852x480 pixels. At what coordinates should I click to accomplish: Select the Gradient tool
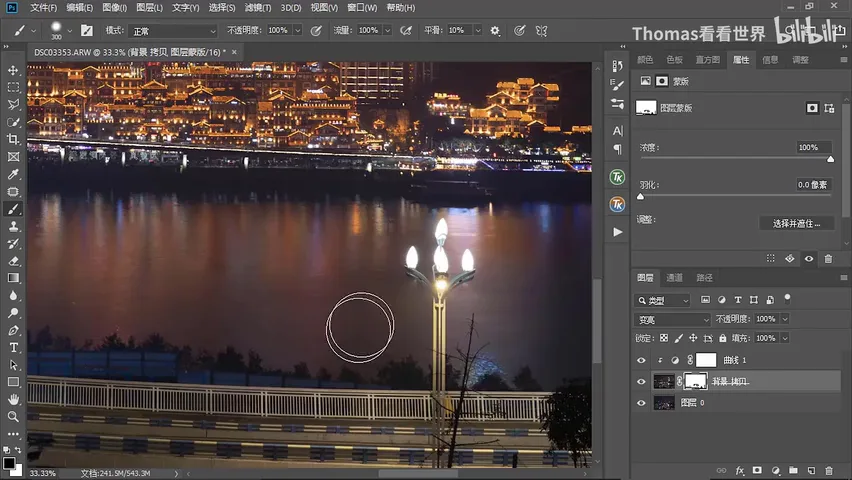13,278
